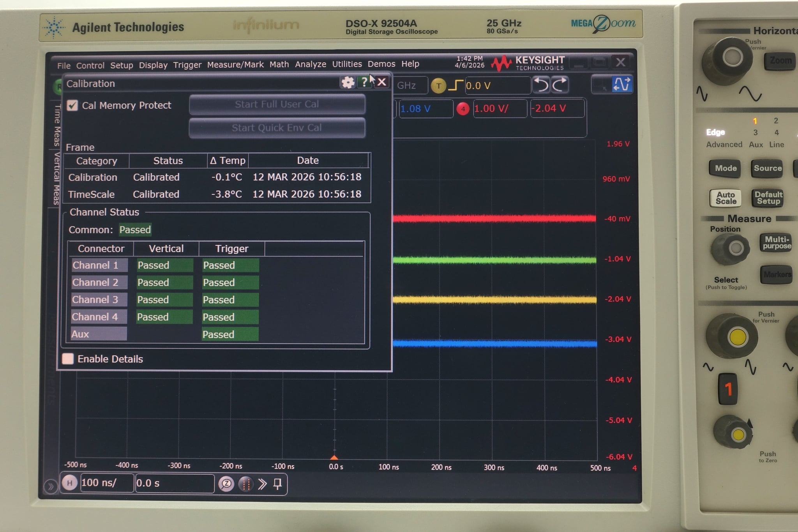The width and height of the screenshot is (798, 532).
Task: Open help for the Calibration dialog
Action: pos(364,82)
